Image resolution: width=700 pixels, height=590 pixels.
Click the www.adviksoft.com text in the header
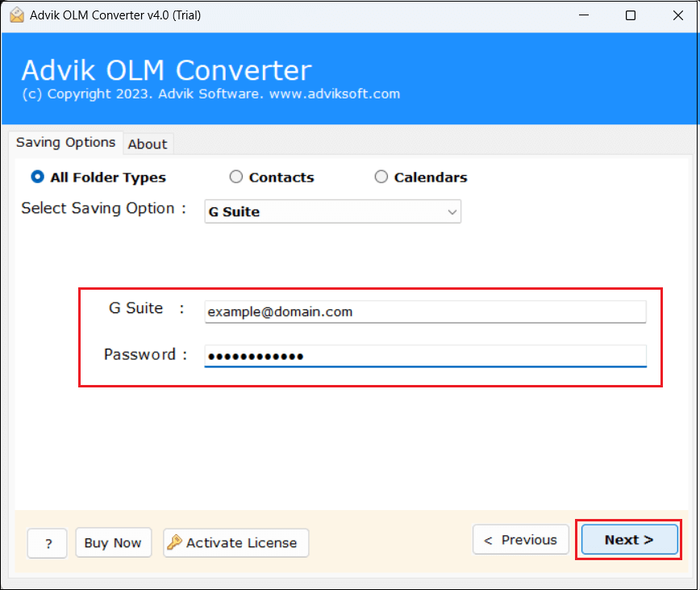click(332, 94)
